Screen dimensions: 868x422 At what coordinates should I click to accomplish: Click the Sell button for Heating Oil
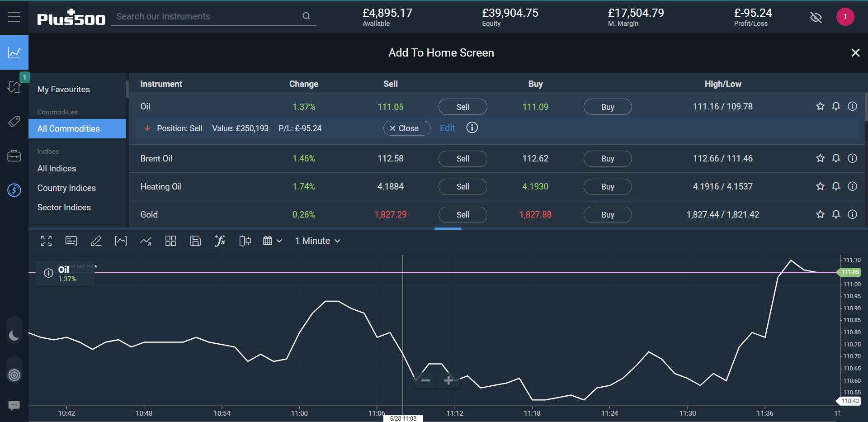462,187
